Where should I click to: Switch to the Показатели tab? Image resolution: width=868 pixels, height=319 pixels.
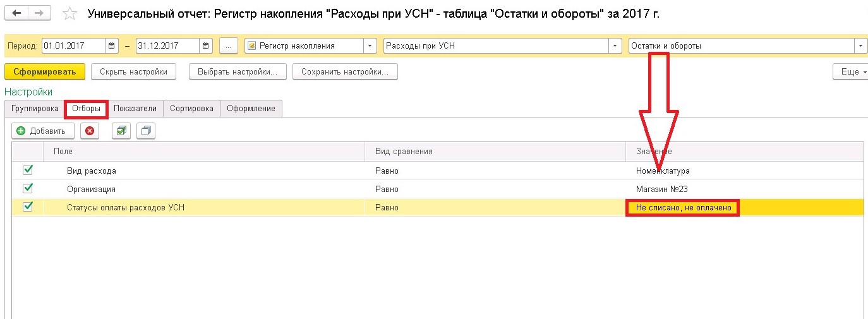coord(135,109)
